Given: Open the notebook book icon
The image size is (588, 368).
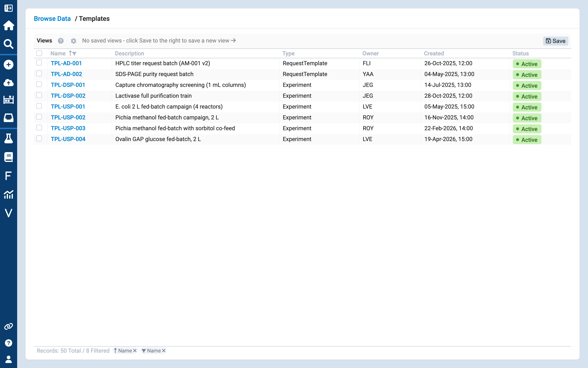Looking at the screenshot, I should click(x=9, y=157).
